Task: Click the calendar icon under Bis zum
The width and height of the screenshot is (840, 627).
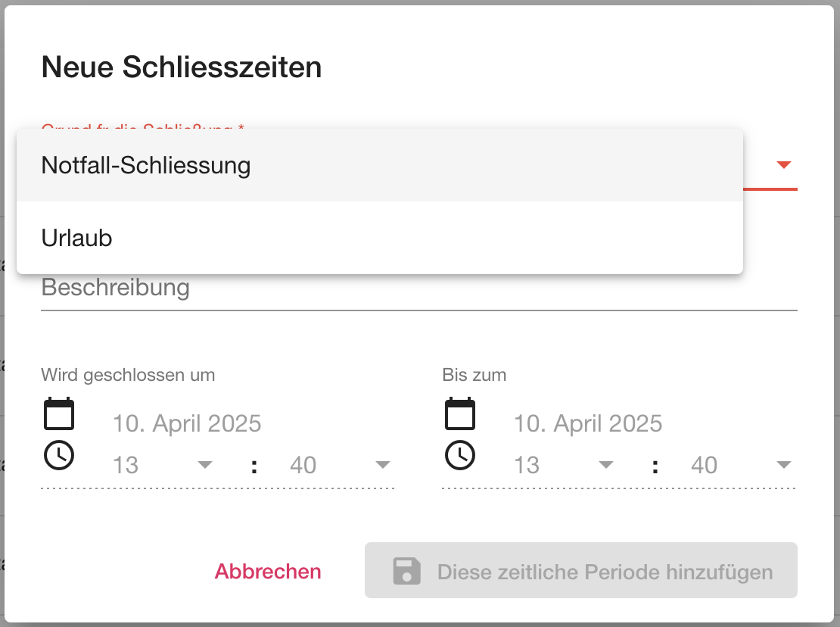Action: pos(460,414)
